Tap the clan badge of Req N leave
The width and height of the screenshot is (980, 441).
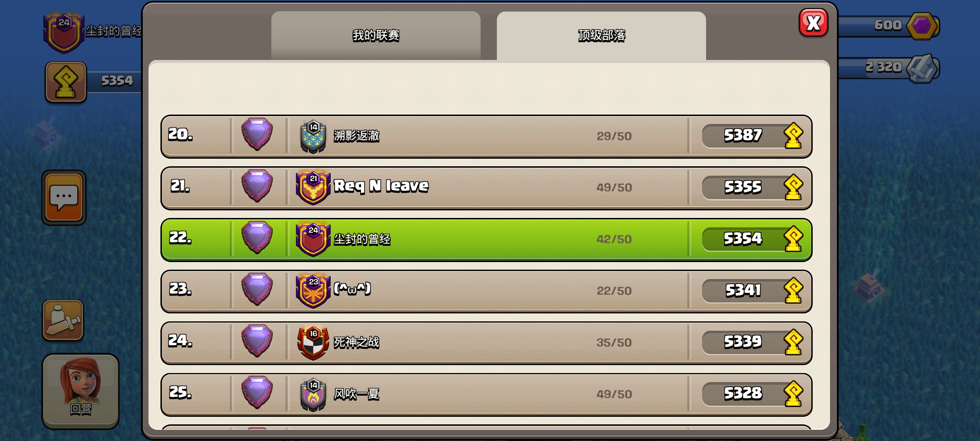(x=313, y=188)
